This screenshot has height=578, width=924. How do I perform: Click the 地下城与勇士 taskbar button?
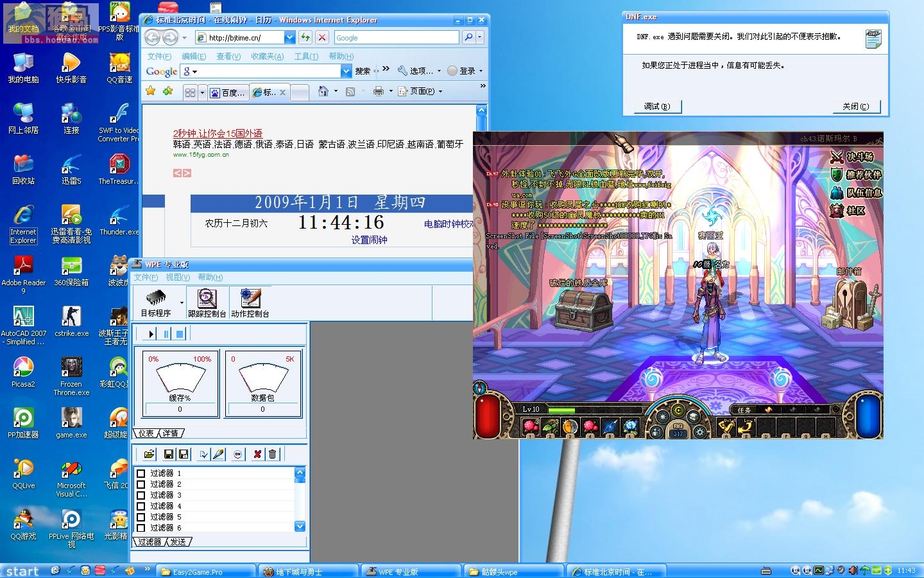click(x=309, y=572)
